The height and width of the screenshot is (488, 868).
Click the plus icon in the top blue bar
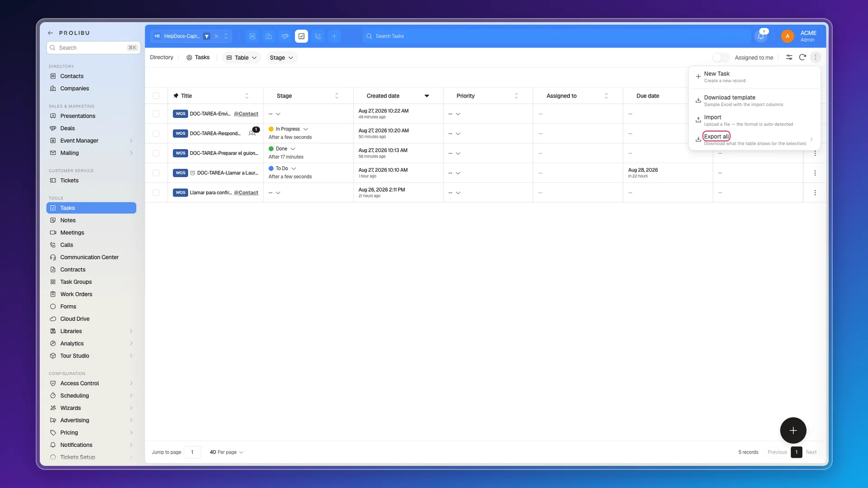point(334,36)
